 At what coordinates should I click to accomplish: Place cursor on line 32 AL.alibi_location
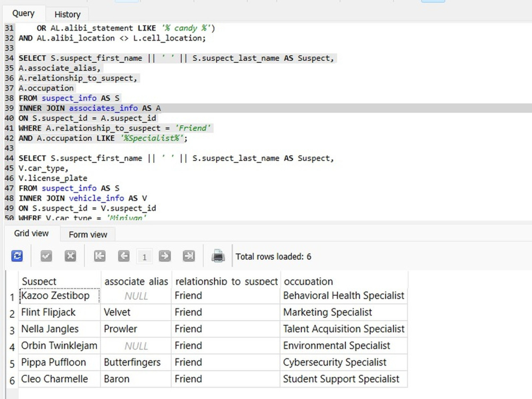pos(76,38)
